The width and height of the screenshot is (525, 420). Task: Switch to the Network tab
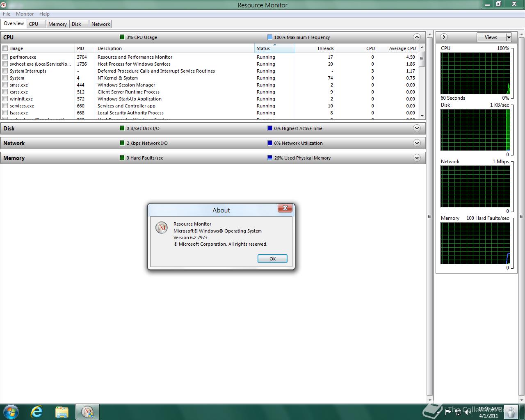[x=100, y=24]
